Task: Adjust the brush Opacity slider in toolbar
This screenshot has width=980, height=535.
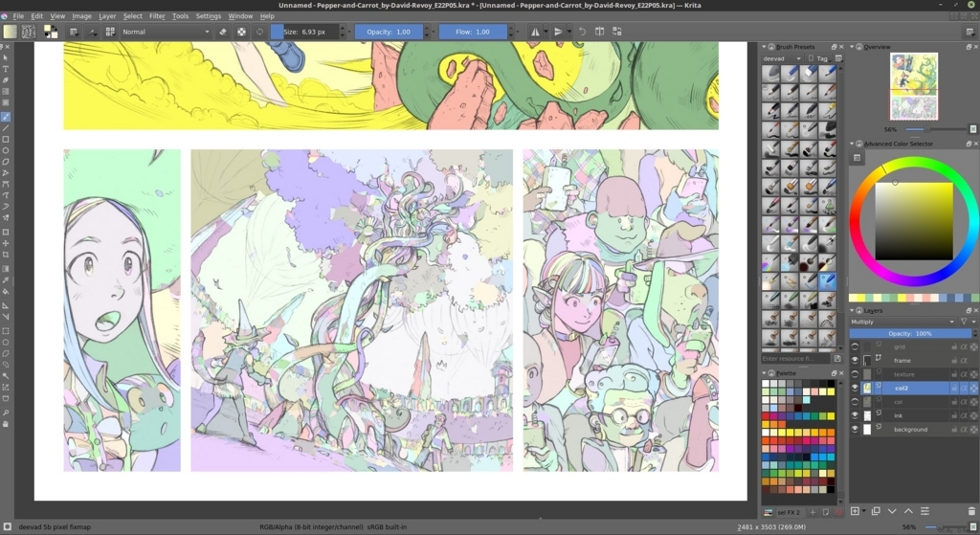Action: (389, 32)
